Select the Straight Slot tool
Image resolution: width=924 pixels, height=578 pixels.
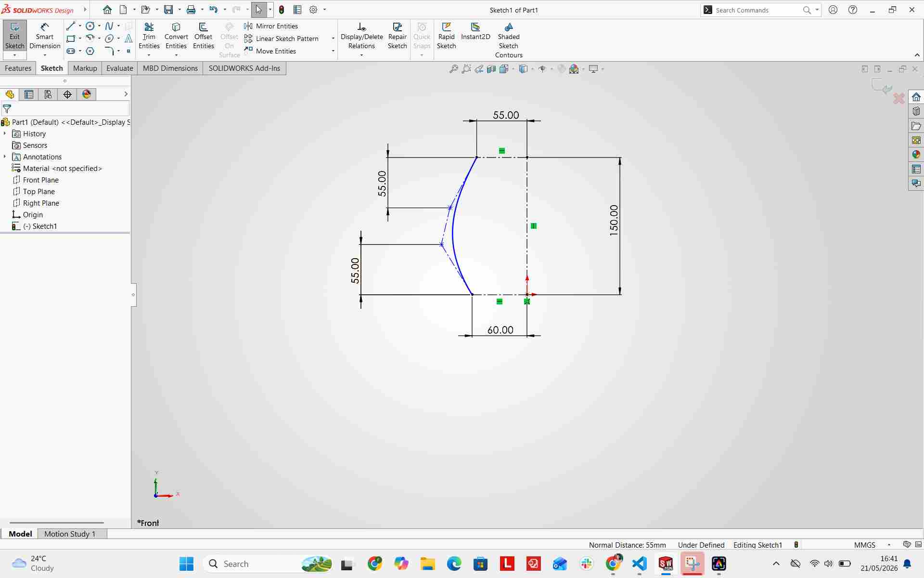point(71,51)
